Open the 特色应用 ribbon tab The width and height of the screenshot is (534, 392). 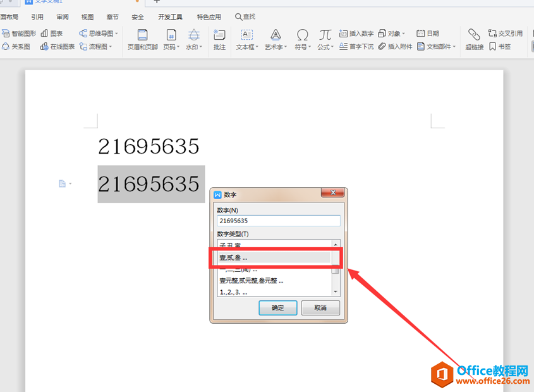click(x=209, y=16)
